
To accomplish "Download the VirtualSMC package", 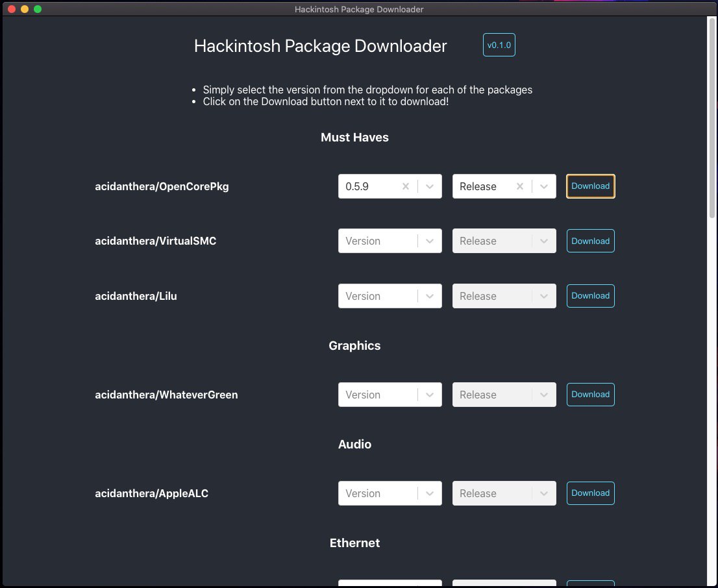I will [590, 241].
